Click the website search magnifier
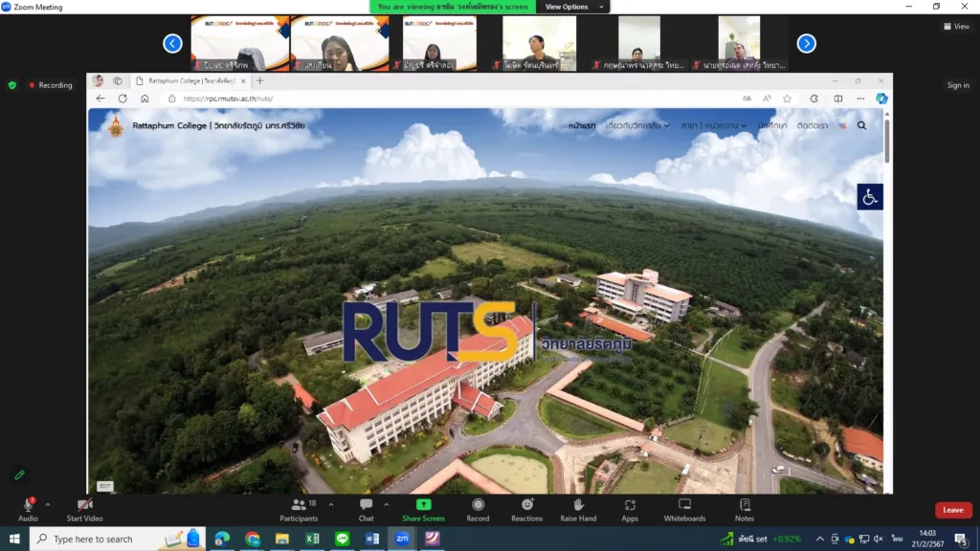 click(862, 125)
